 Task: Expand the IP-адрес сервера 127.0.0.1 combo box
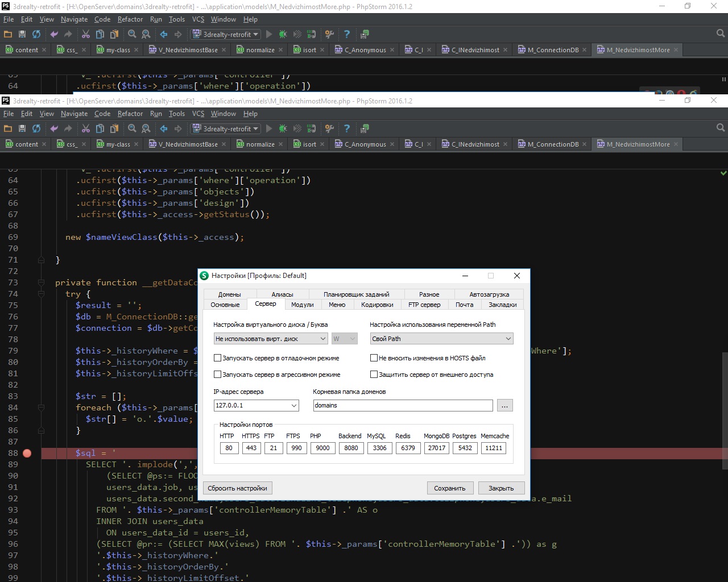tap(256, 405)
